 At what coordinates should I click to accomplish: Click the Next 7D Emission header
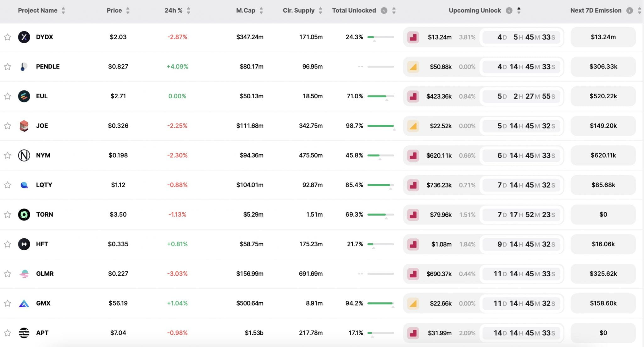click(596, 10)
